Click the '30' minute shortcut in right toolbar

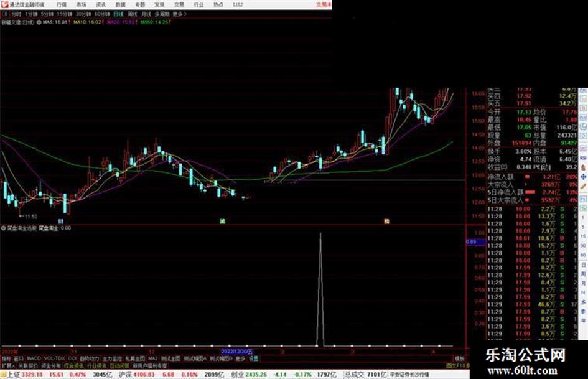583,246
